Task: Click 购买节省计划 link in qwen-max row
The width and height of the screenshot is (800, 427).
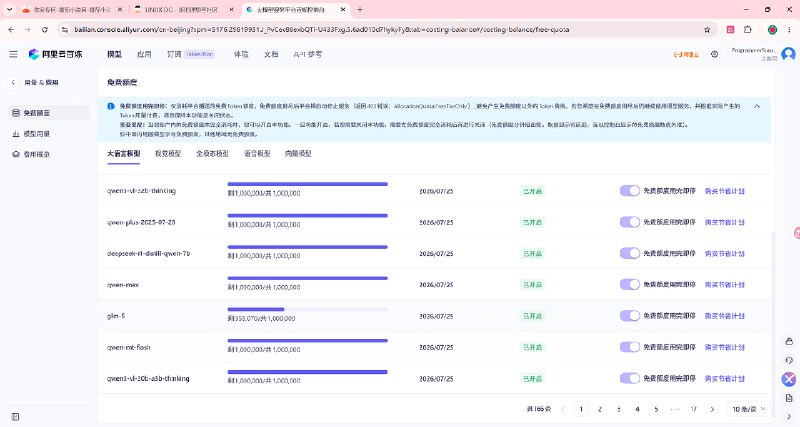Action: tap(724, 285)
